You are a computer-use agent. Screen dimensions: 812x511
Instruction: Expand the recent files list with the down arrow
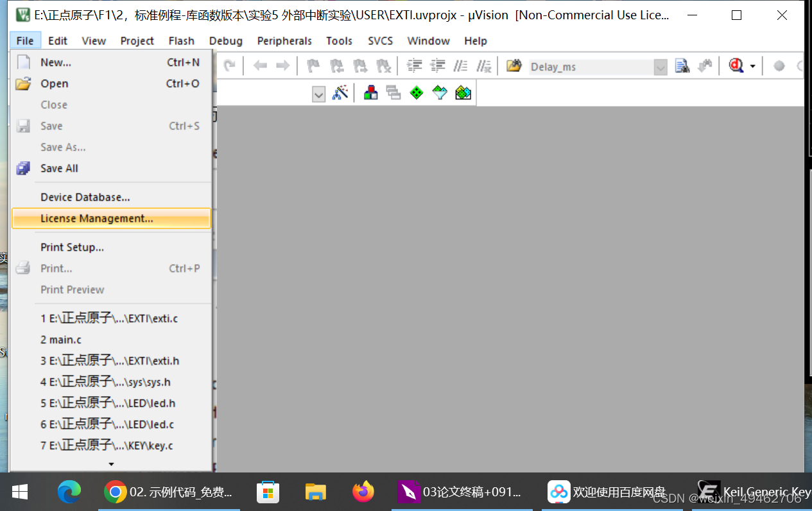110,463
